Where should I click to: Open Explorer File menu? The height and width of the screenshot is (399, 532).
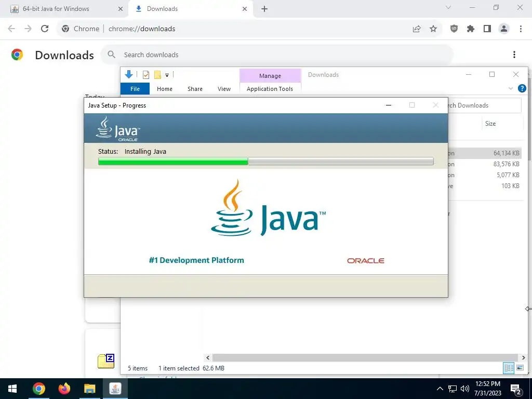point(135,89)
